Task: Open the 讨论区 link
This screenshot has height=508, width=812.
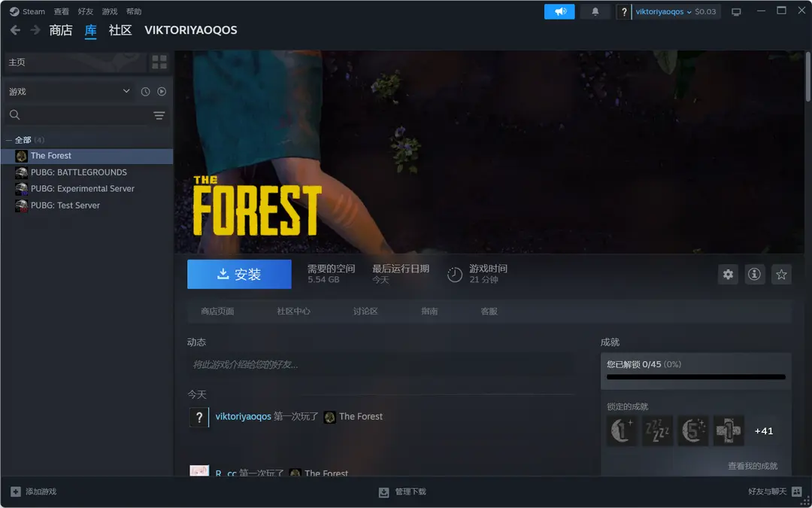Action: pyautogui.click(x=365, y=312)
